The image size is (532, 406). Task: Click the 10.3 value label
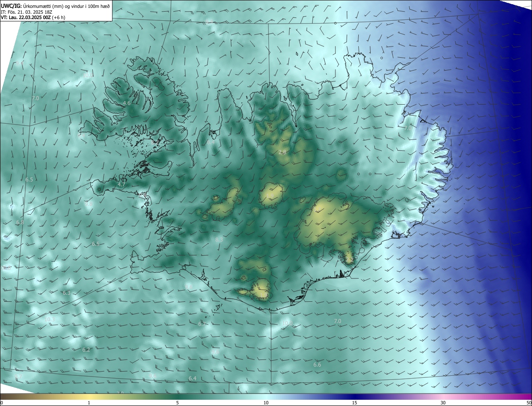click(49, 319)
